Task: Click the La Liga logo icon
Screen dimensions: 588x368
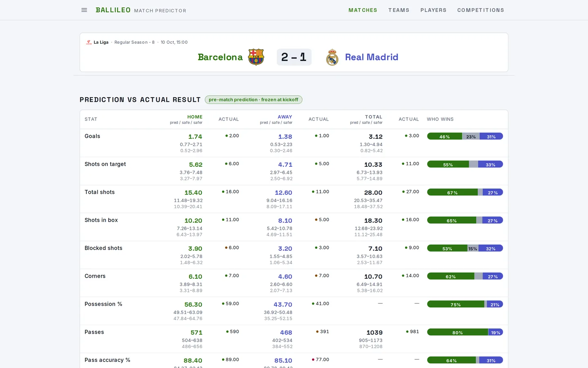Action: tap(89, 42)
